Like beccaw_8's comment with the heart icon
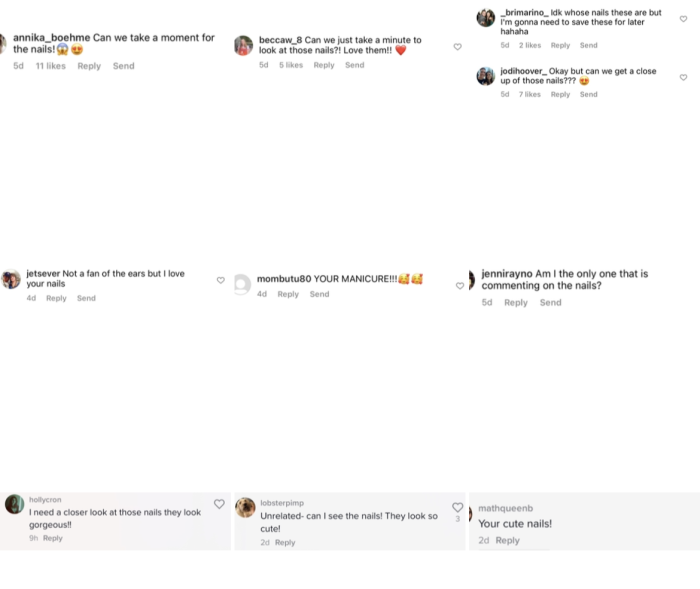This screenshot has width=700, height=589. (458, 47)
